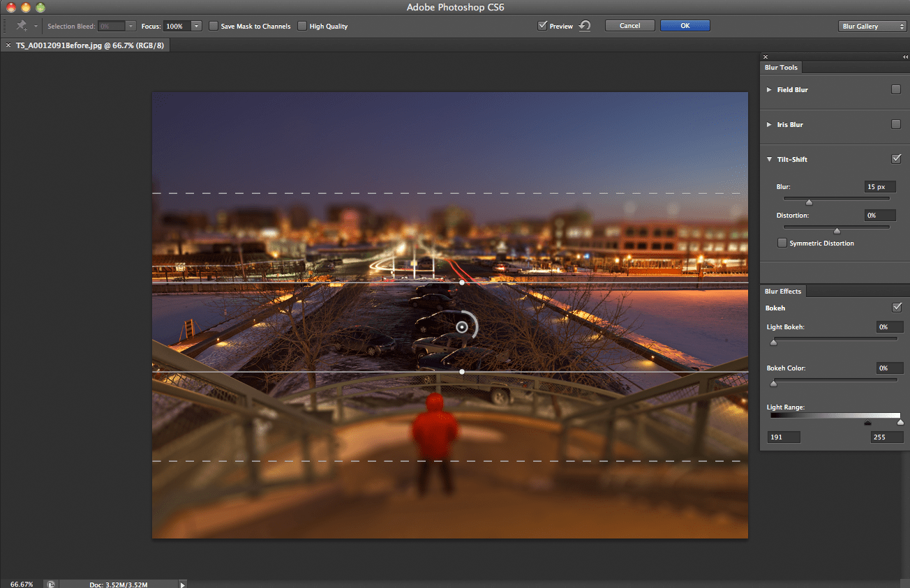Click the Light Range label

pos(784,407)
